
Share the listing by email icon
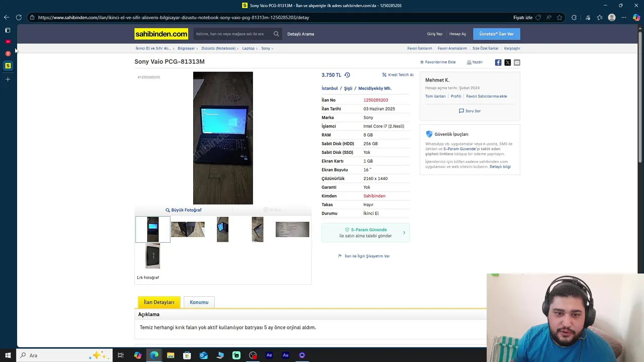click(517, 62)
